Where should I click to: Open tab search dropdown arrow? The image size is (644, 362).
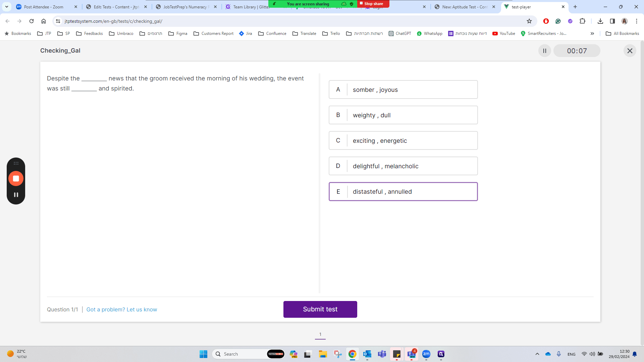(6, 7)
